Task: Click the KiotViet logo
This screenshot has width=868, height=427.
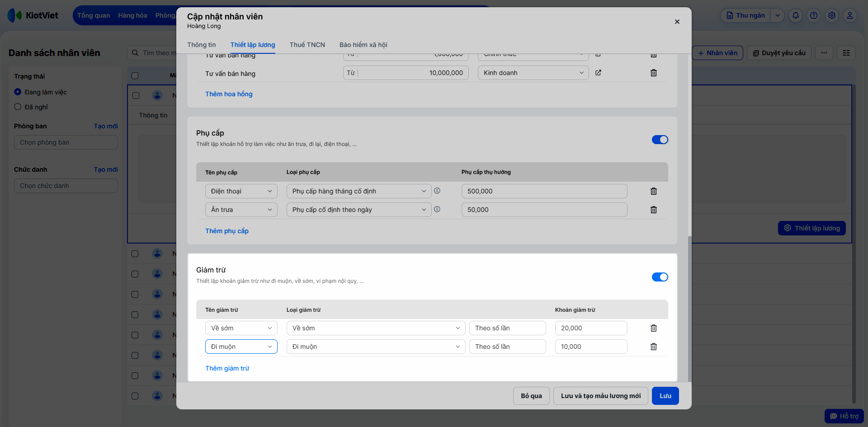Action: pyautogui.click(x=33, y=15)
